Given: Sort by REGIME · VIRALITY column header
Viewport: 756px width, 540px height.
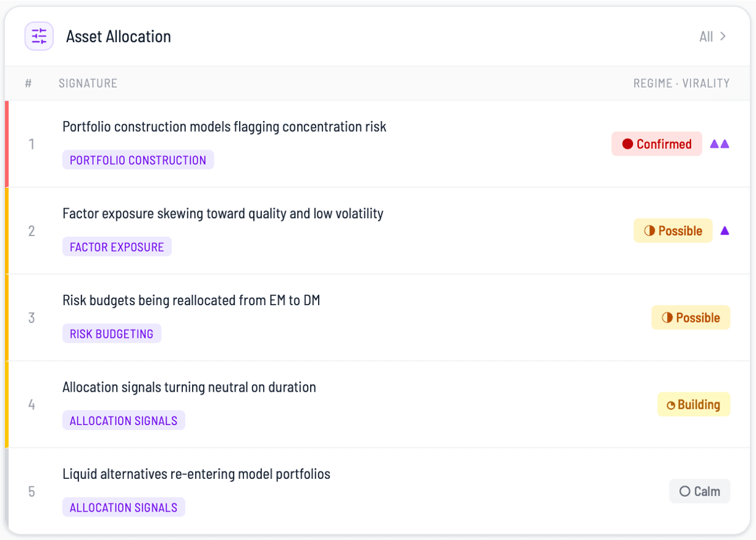Looking at the screenshot, I should coord(681,83).
